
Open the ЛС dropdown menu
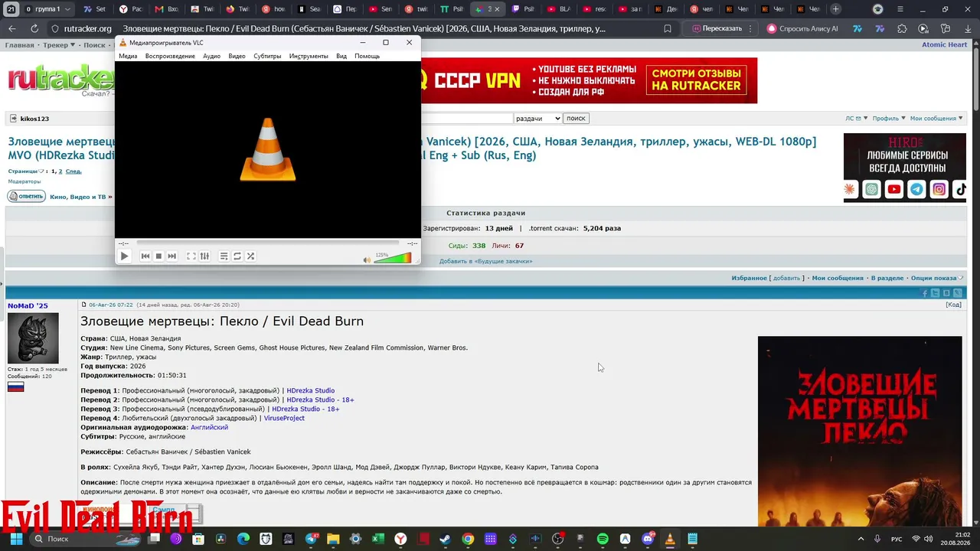click(x=857, y=119)
